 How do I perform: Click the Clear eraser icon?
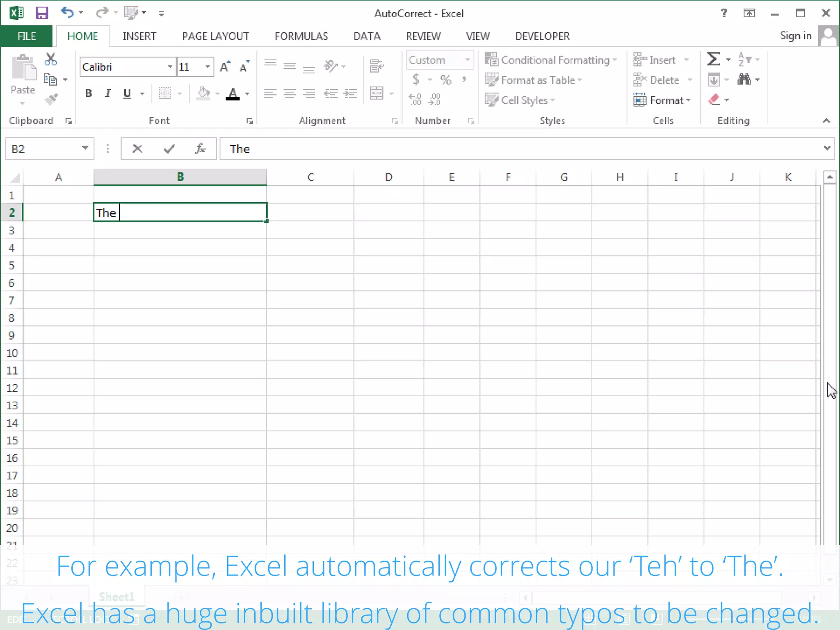[714, 100]
